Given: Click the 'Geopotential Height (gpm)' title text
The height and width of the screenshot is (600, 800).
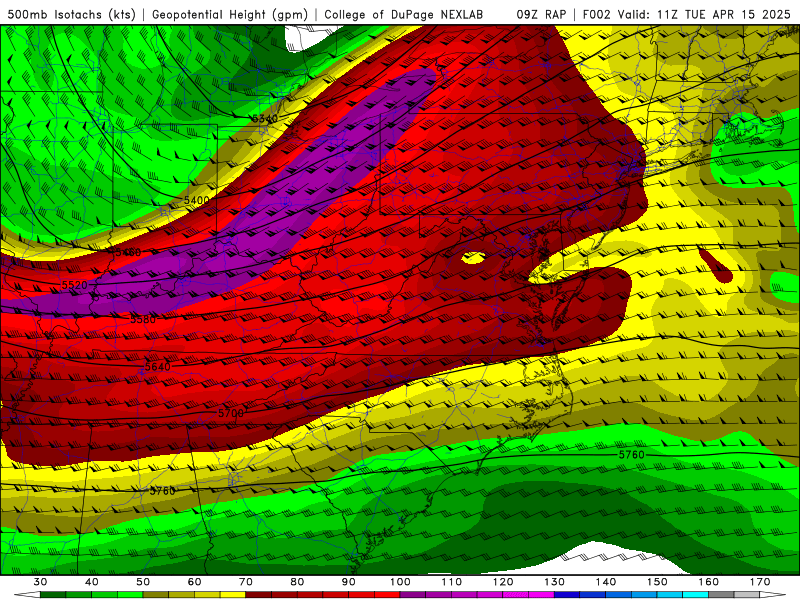Looking at the screenshot, I should coord(230,15).
